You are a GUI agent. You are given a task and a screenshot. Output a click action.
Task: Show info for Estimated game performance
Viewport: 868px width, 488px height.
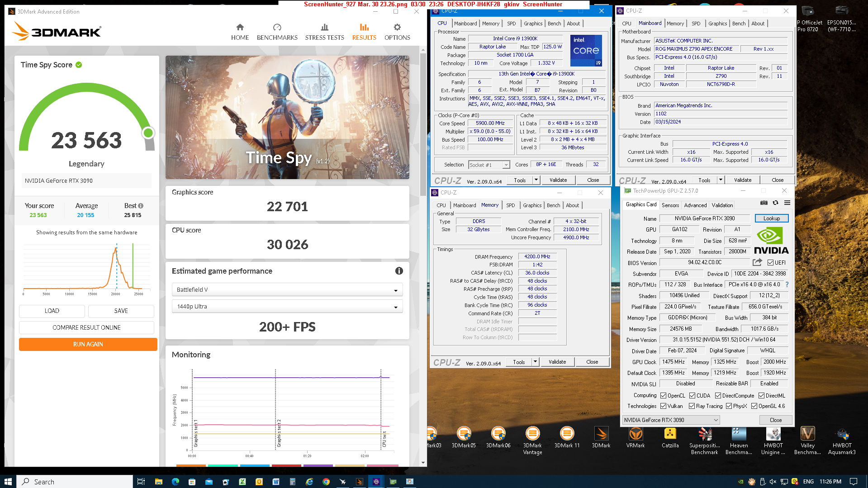[399, 271]
